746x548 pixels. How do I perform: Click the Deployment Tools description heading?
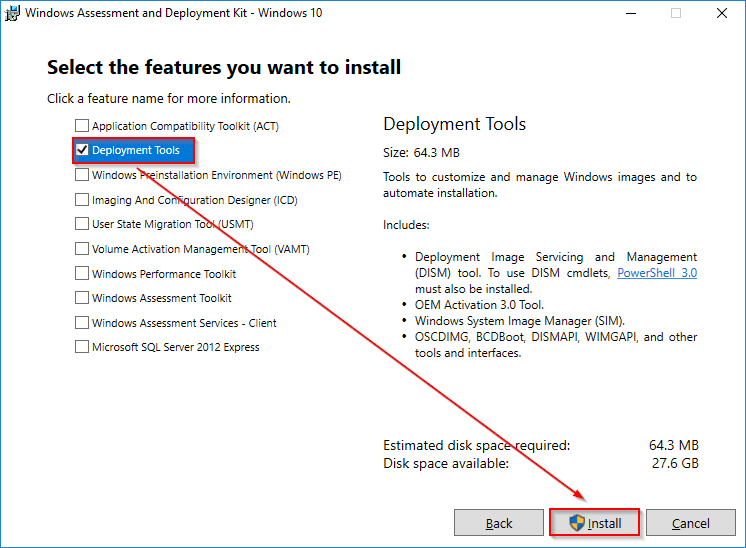pyautogui.click(x=454, y=124)
